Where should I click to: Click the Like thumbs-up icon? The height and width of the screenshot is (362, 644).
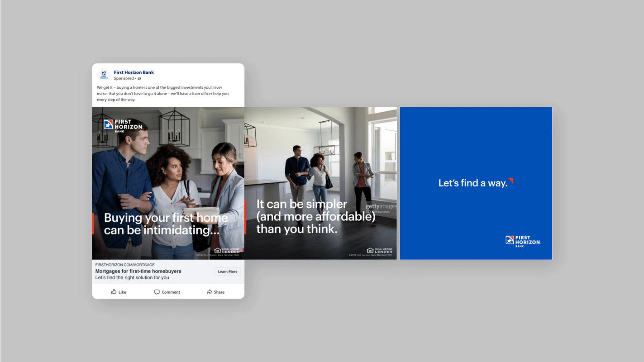click(x=113, y=292)
